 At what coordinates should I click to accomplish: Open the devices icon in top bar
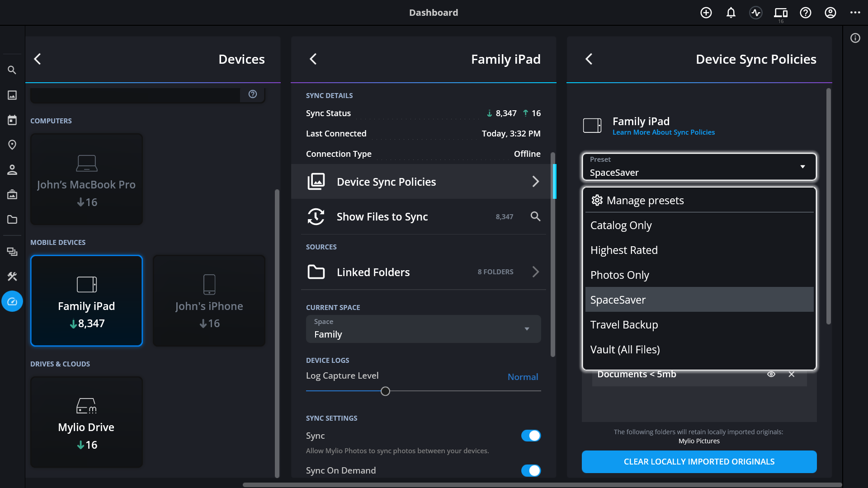click(x=781, y=13)
